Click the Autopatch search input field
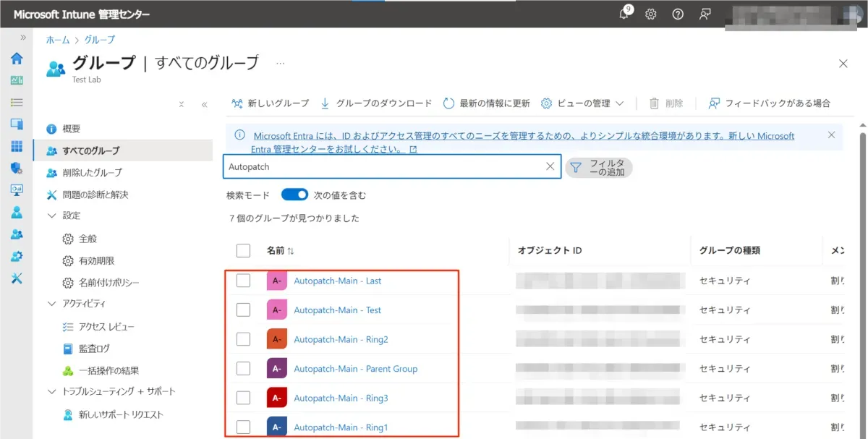This screenshot has height=439, width=868. coord(383,166)
